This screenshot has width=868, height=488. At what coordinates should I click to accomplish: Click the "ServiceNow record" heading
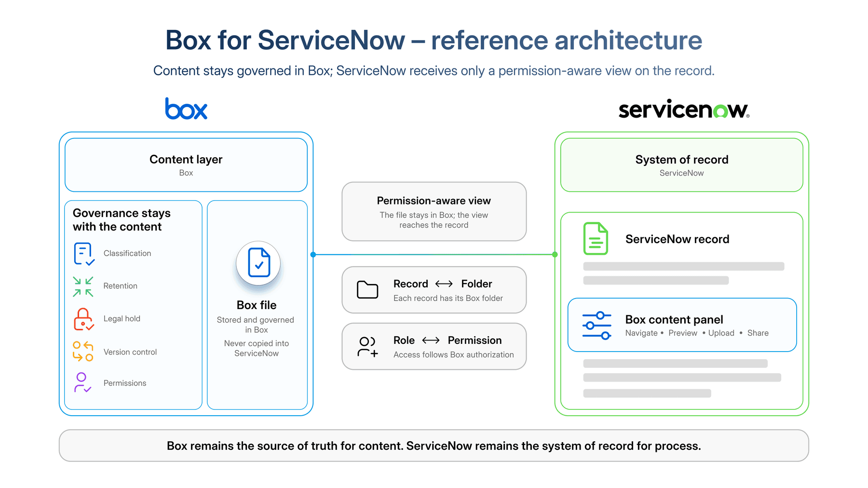(678, 239)
